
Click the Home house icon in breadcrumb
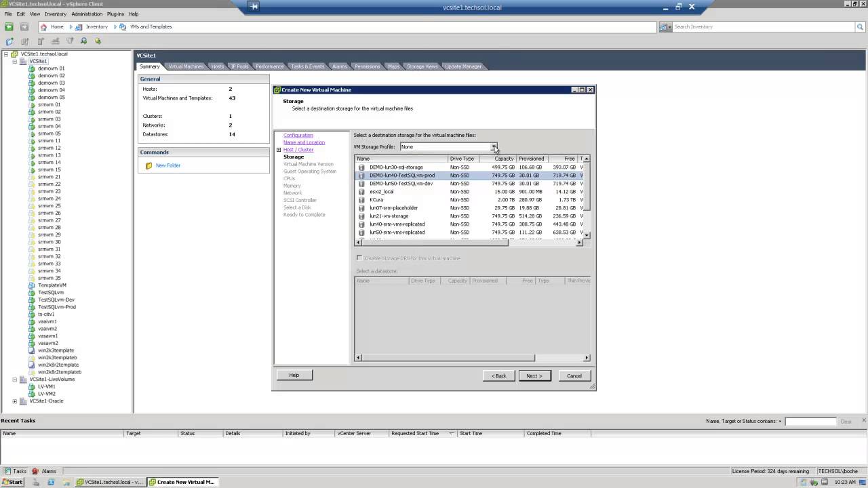point(44,27)
